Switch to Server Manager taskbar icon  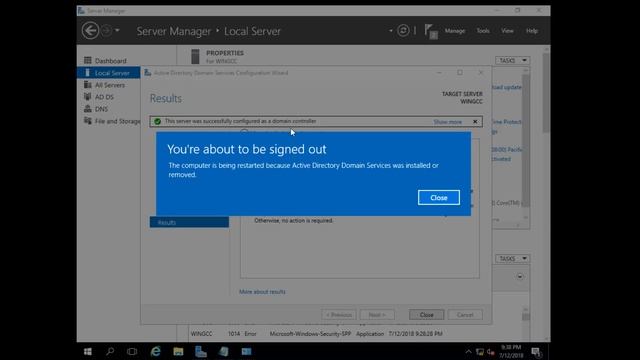coord(201,351)
